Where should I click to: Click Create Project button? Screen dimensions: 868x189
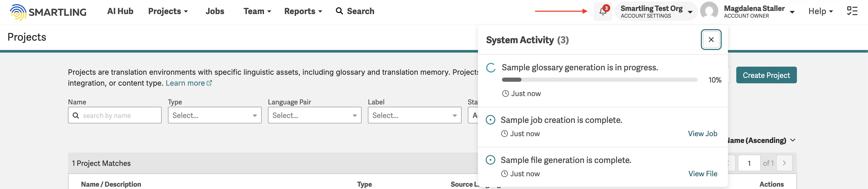(766, 75)
